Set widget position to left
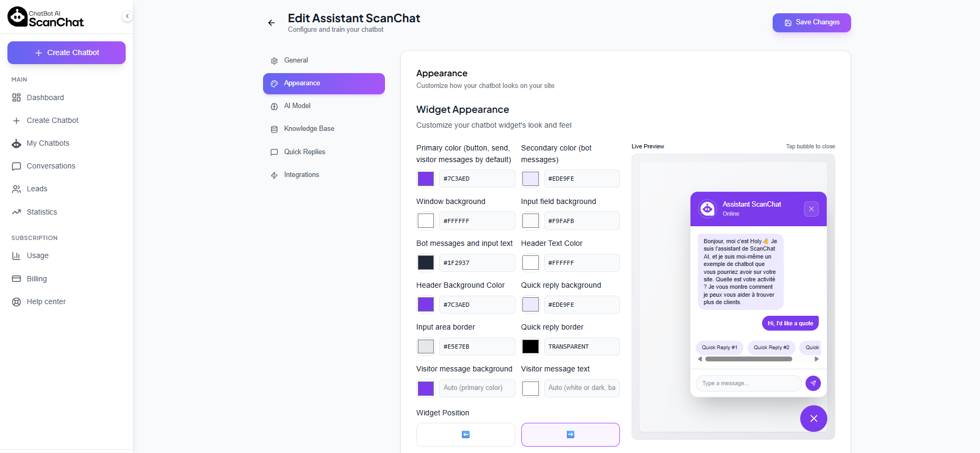Viewport: 980px width, 453px height. pyautogui.click(x=466, y=434)
